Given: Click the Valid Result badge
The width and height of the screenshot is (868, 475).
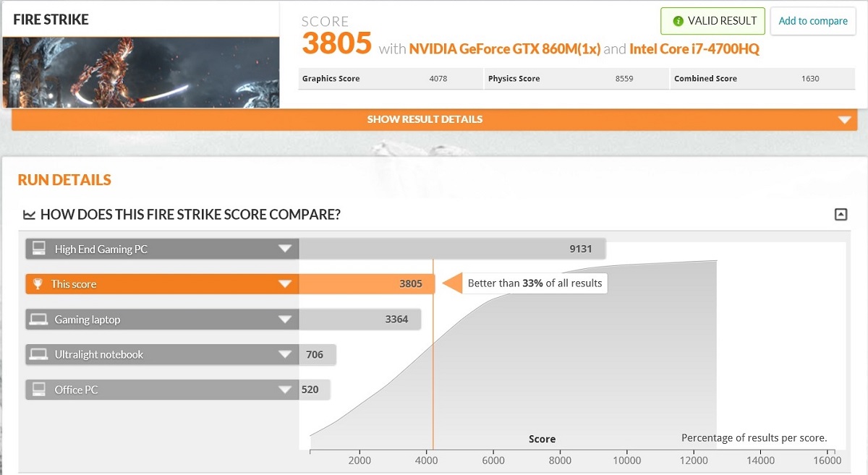Looking at the screenshot, I should pyautogui.click(x=712, y=21).
